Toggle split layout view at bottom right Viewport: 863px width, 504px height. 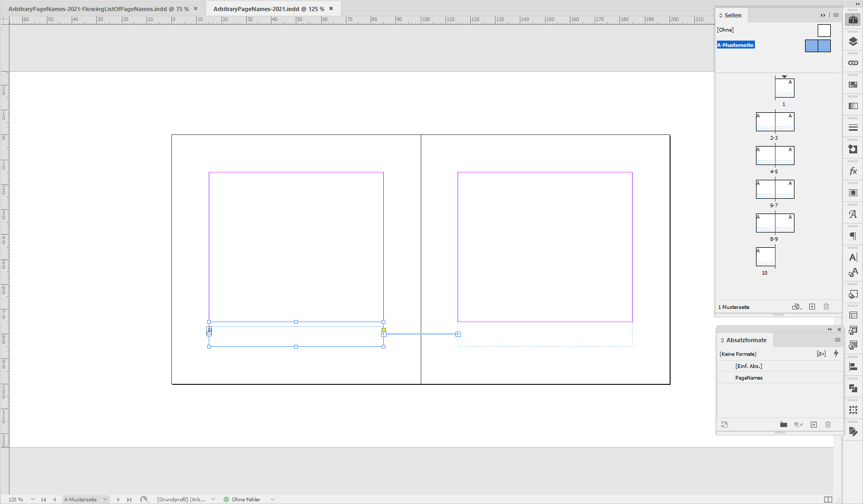828,499
